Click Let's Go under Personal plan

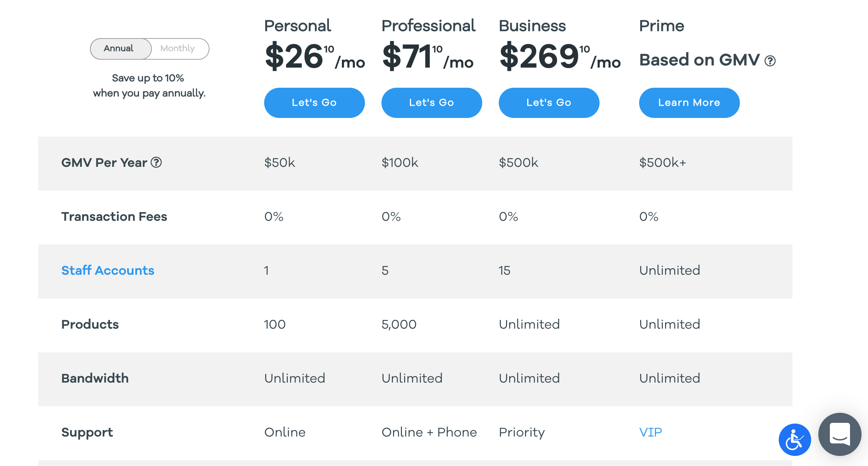point(314,102)
